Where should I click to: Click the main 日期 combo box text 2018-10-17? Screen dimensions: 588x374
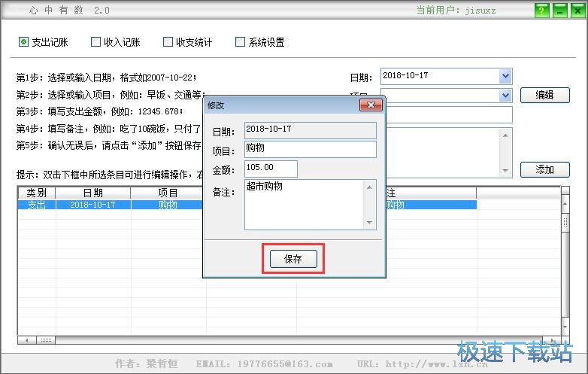405,75
